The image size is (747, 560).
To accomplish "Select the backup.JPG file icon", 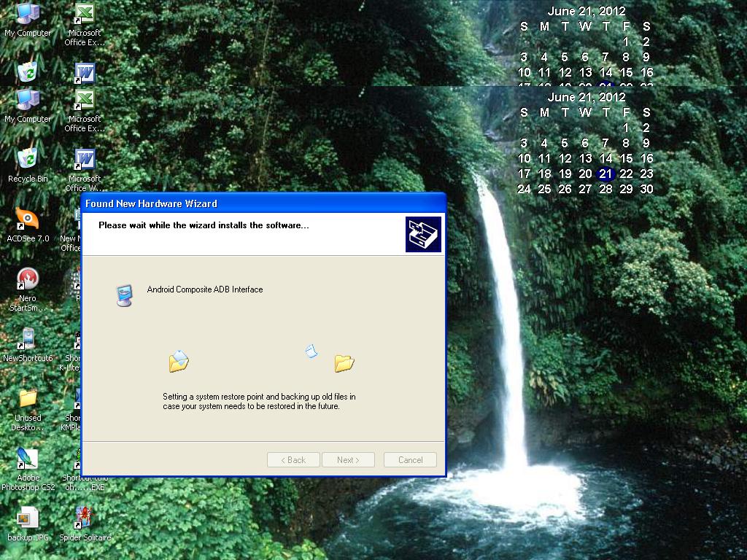I will (x=28, y=524).
